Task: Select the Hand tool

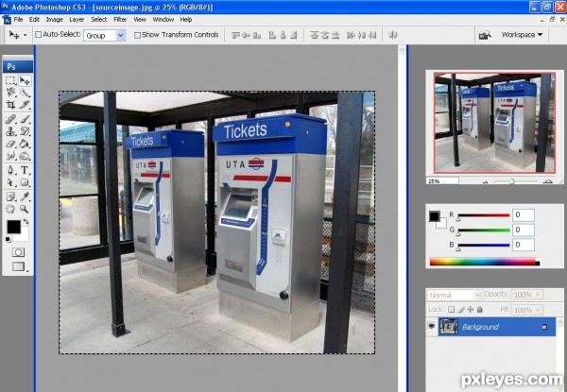Action: point(10,209)
